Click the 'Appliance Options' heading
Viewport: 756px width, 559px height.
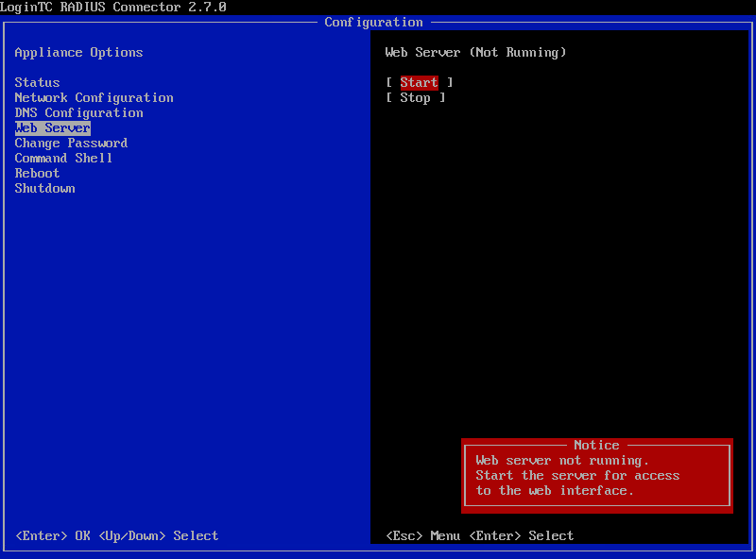(x=78, y=52)
